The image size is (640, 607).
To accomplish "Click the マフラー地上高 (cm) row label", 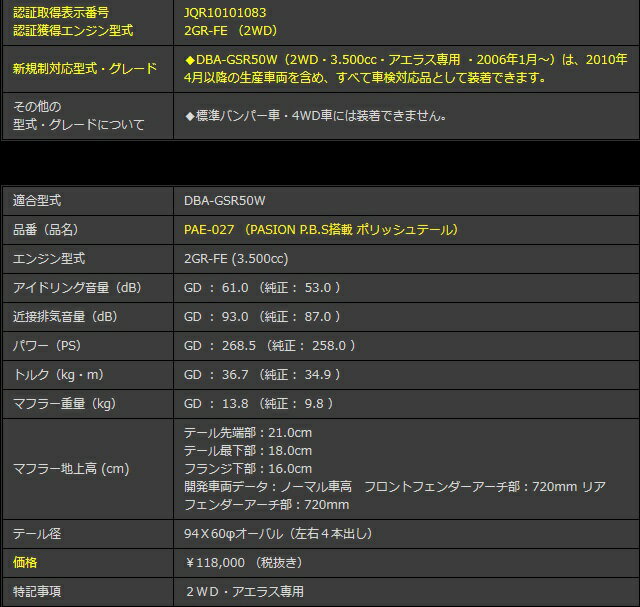I will [70, 468].
